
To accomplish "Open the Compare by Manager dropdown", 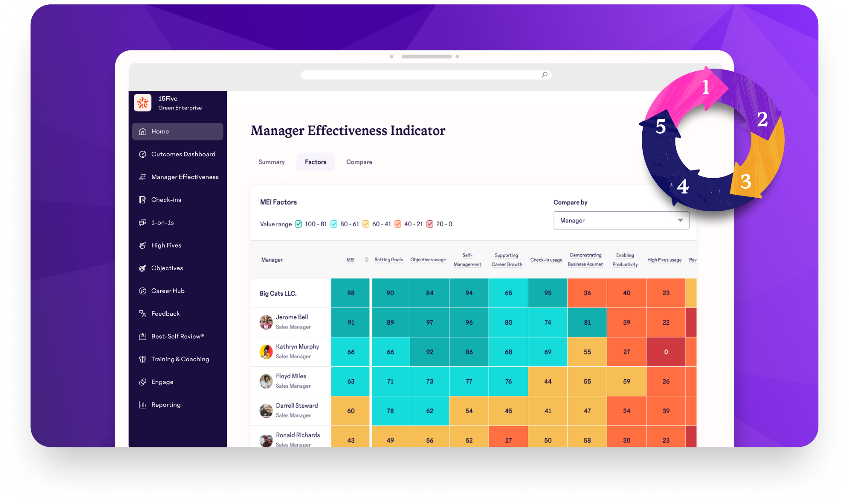I will pos(621,221).
